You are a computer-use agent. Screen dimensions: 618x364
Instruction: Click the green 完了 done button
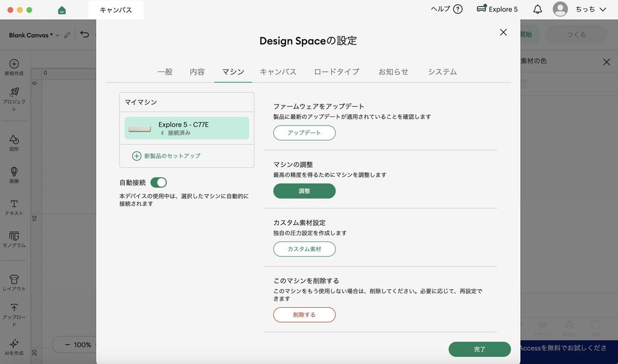(480, 349)
